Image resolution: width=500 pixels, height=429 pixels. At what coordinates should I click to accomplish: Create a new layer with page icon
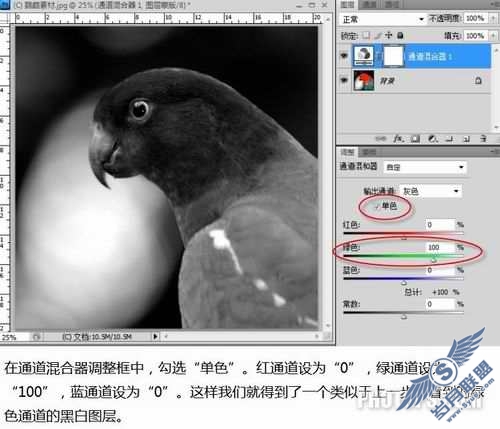pos(467,138)
